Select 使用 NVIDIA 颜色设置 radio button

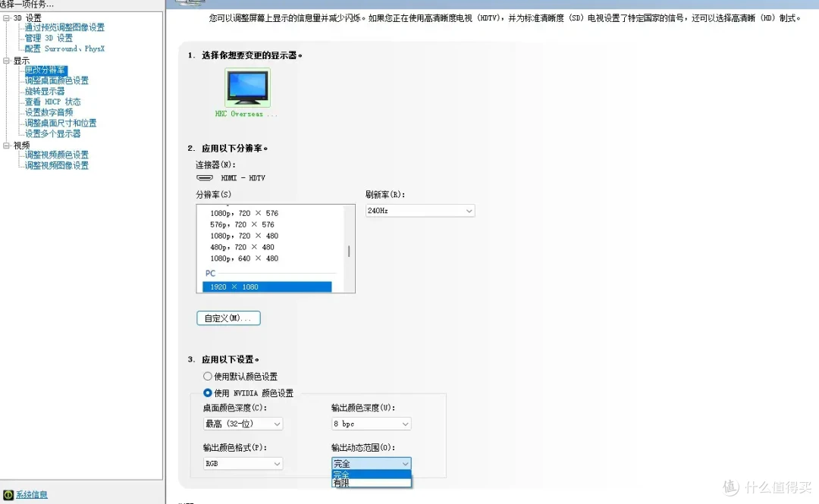(207, 393)
